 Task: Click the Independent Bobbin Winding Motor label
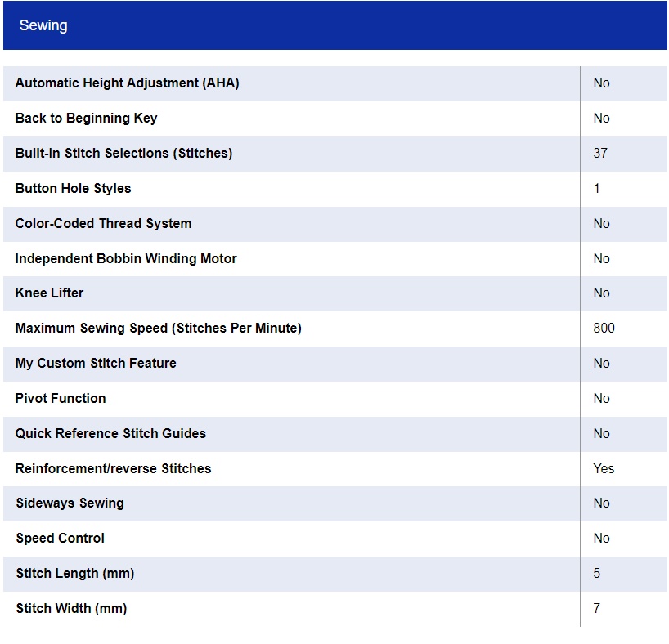coord(126,259)
